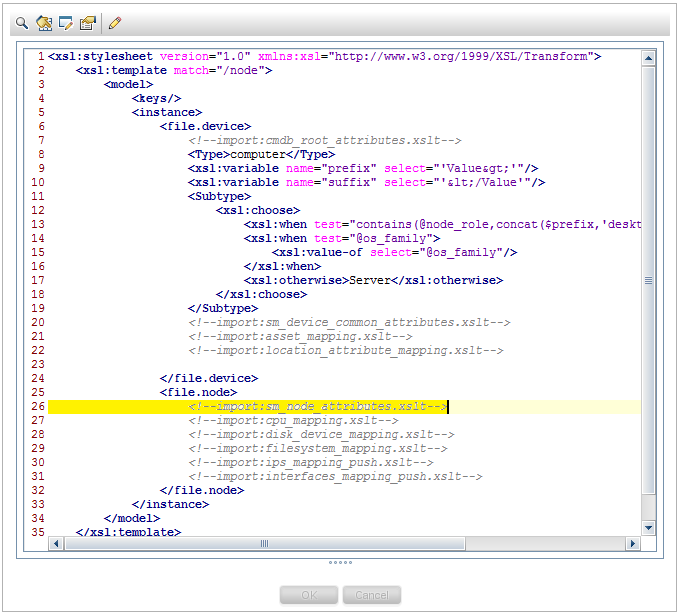
Task: Click the window-with-pencil toolbar icon
Action: tap(66, 21)
